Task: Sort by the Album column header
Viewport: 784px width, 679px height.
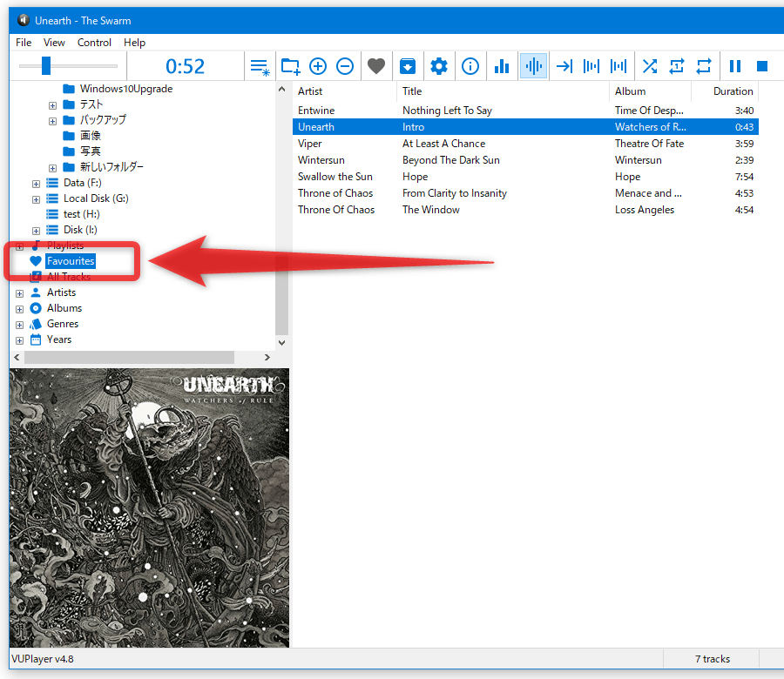Action: click(650, 91)
